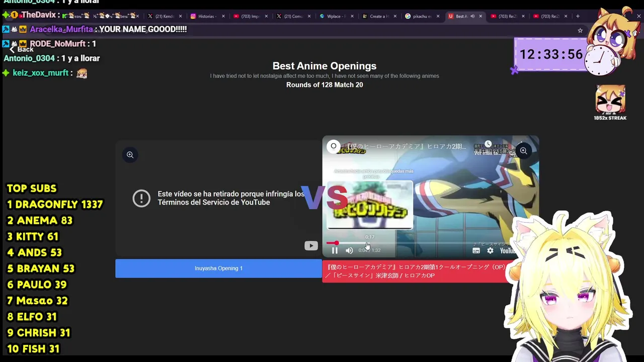Click the YouTube logo in the player
Viewport: 644px width, 362px height.
click(507, 250)
